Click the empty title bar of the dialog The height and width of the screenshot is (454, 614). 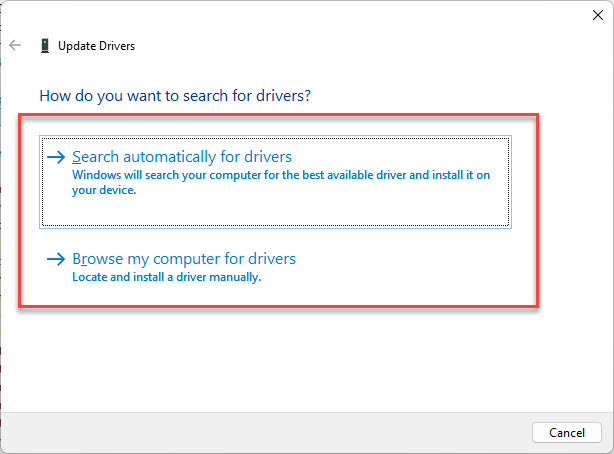point(300,16)
